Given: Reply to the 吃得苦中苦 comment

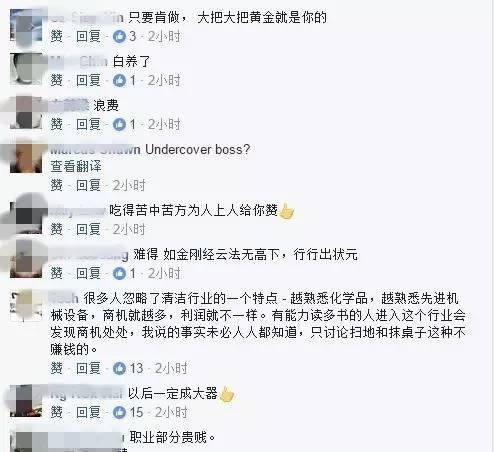Looking at the screenshot, I should 88,229.
